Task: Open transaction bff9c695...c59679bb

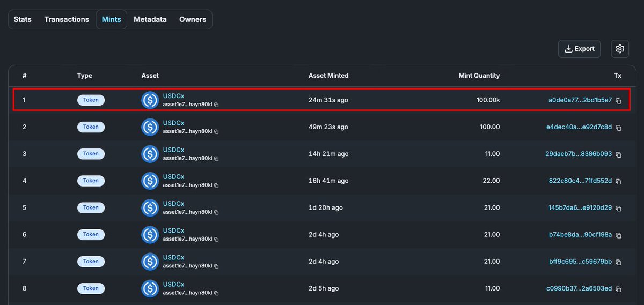Action: (580, 261)
